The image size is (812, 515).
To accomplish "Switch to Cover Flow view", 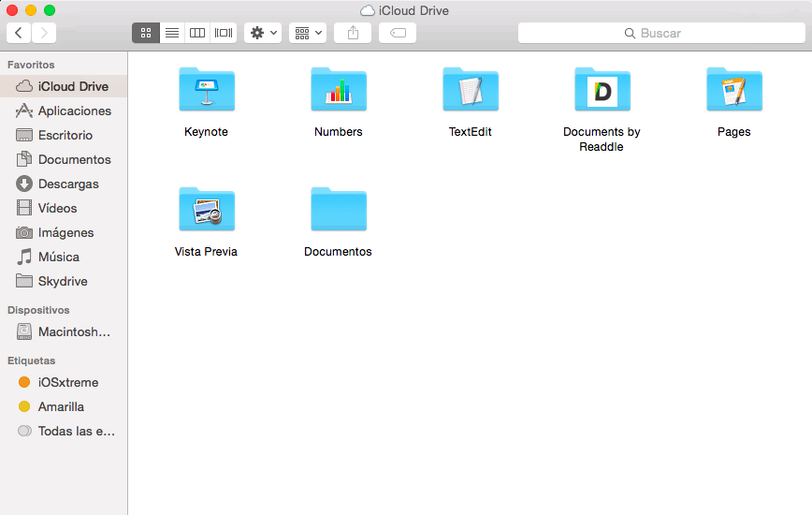I will (224, 33).
